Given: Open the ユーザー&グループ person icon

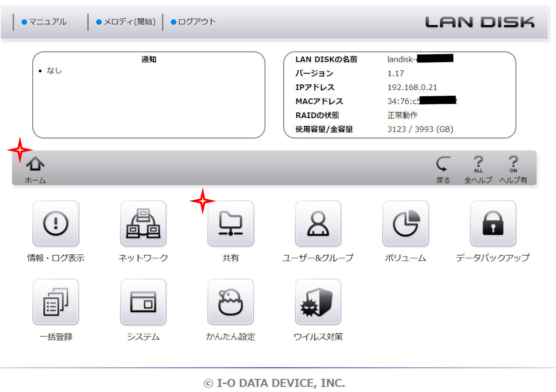Looking at the screenshot, I should pyautogui.click(x=318, y=224).
